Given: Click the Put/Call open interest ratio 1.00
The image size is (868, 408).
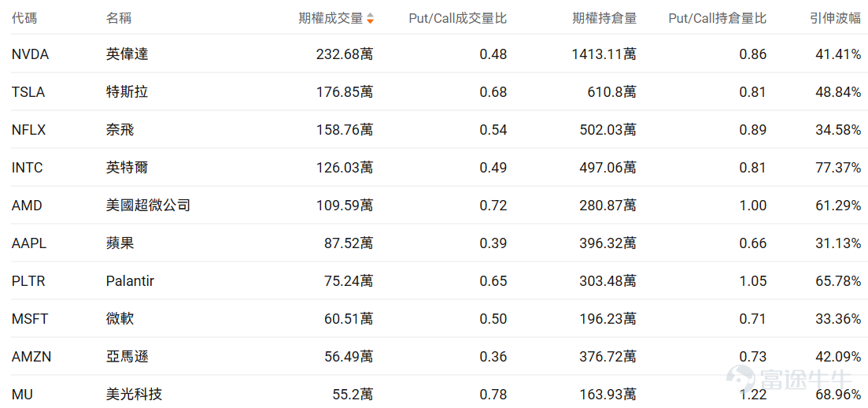Looking at the screenshot, I should pos(753,206).
